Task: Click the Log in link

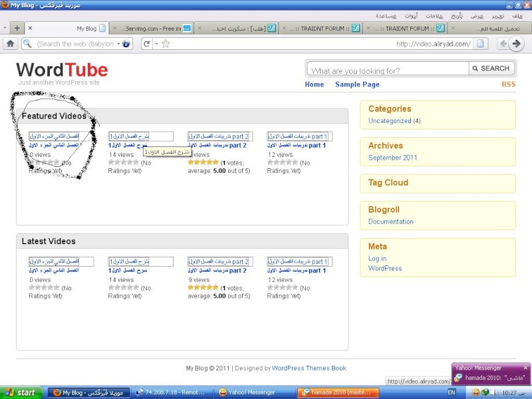Action: (377, 258)
